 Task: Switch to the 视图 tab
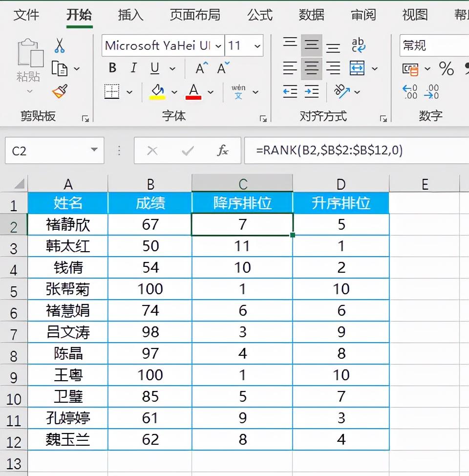click(x=415, y=15)
